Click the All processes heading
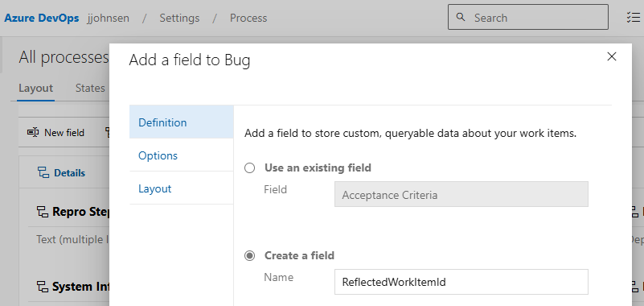Screen dimensions: 644x306 [x=64, y=58]
